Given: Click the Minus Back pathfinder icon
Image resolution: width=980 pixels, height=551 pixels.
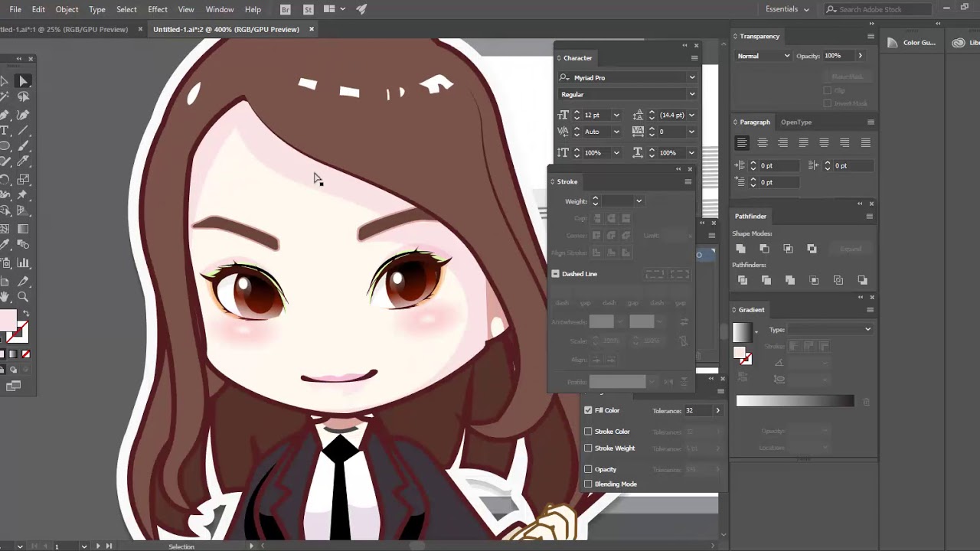Looking at the screenshot, I should [862, 280].
